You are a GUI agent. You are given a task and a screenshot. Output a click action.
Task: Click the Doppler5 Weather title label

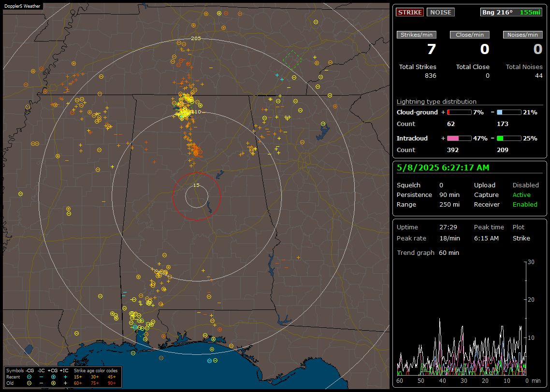pos(22,6)
